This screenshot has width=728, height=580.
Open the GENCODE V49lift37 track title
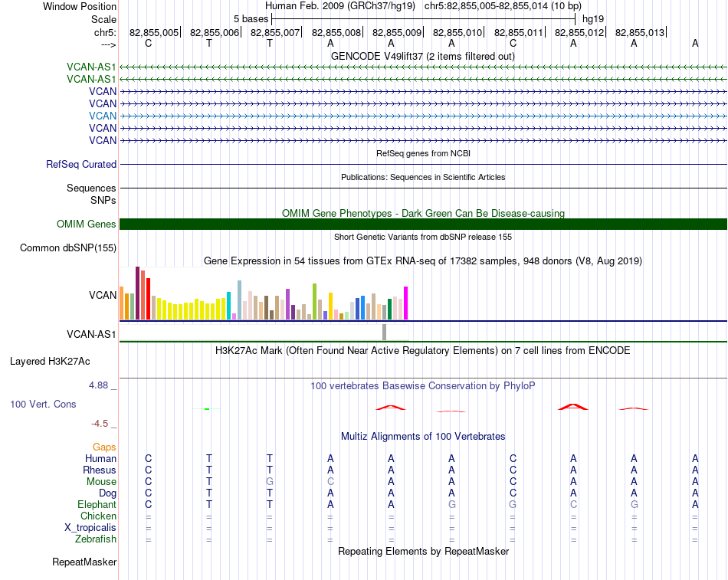tap(422, 56)
